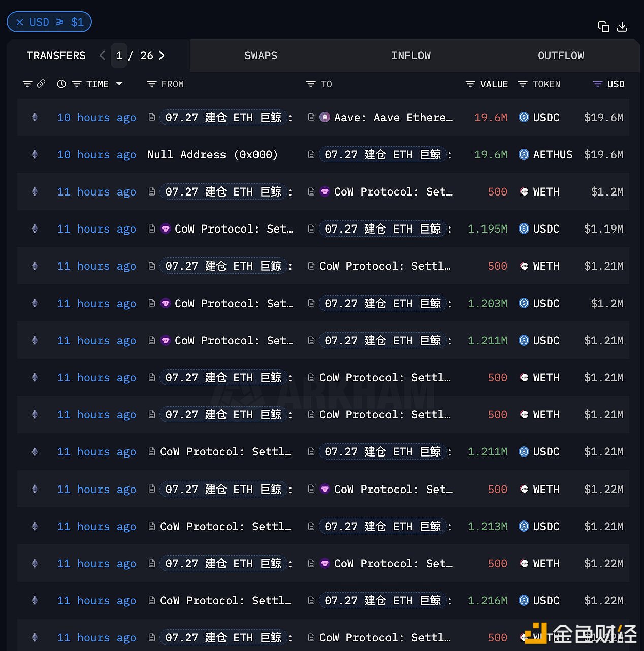The image size is (644, 651).
Task: Click the CoW Protocol cow icon in row three
Action: (325, 191)
